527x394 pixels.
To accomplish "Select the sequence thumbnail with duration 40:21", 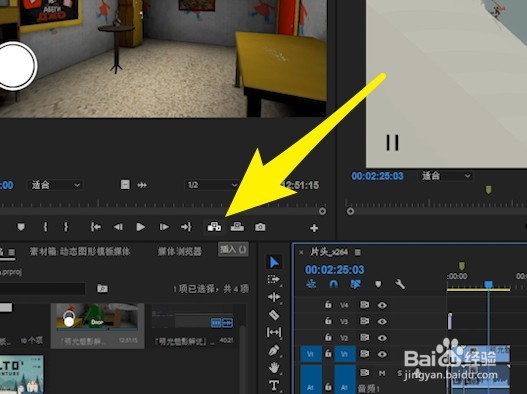I will click(193, 317).
